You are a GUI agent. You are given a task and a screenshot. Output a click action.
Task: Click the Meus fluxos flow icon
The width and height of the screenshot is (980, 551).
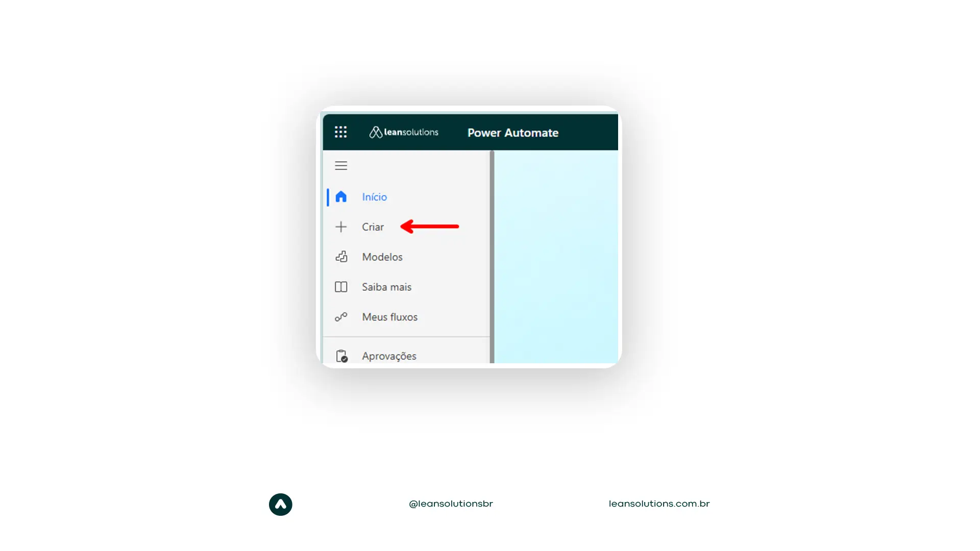pos(341,317)
